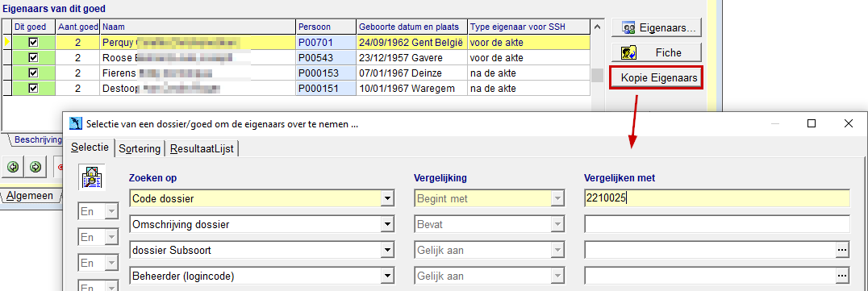Click the 'Naam' column header

[x=198, y=27]
